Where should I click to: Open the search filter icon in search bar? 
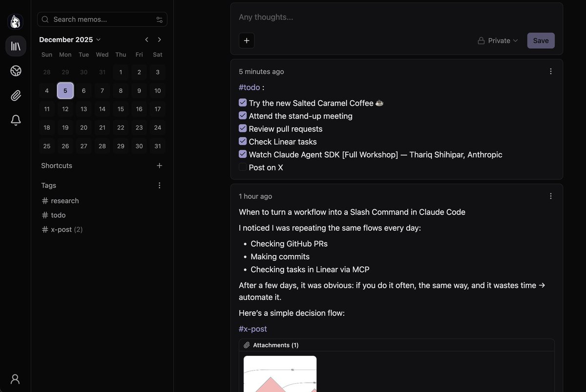click(159, 19)
